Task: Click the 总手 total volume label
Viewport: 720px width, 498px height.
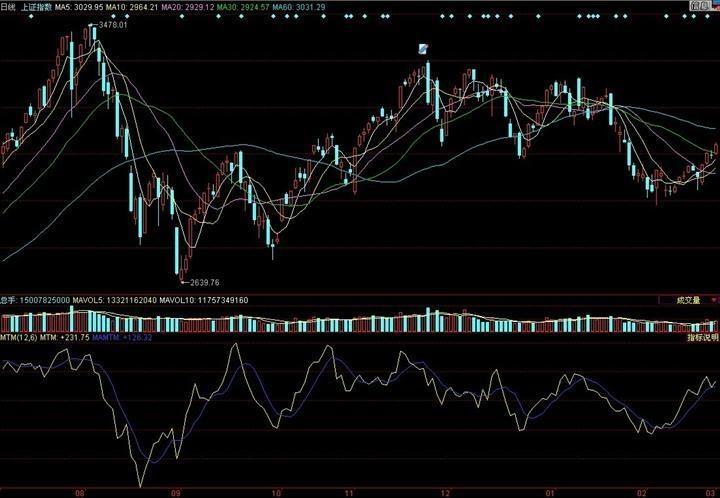Action: coord(9,300)
